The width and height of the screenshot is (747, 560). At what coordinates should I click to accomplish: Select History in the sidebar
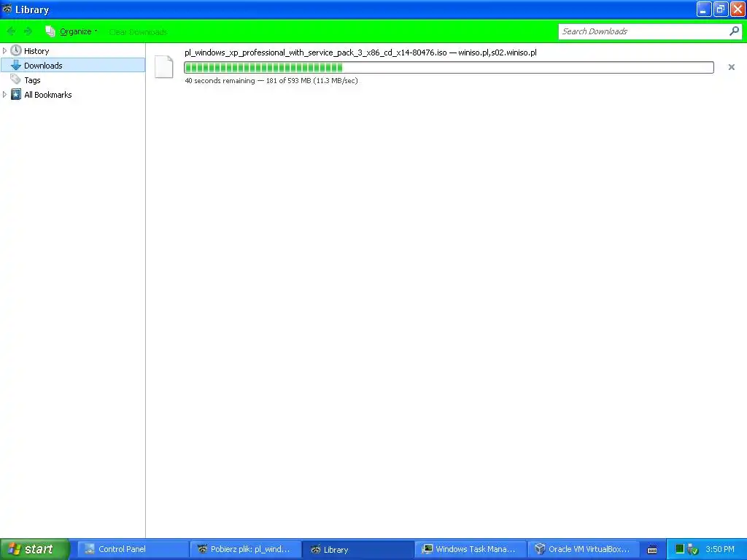36,51
